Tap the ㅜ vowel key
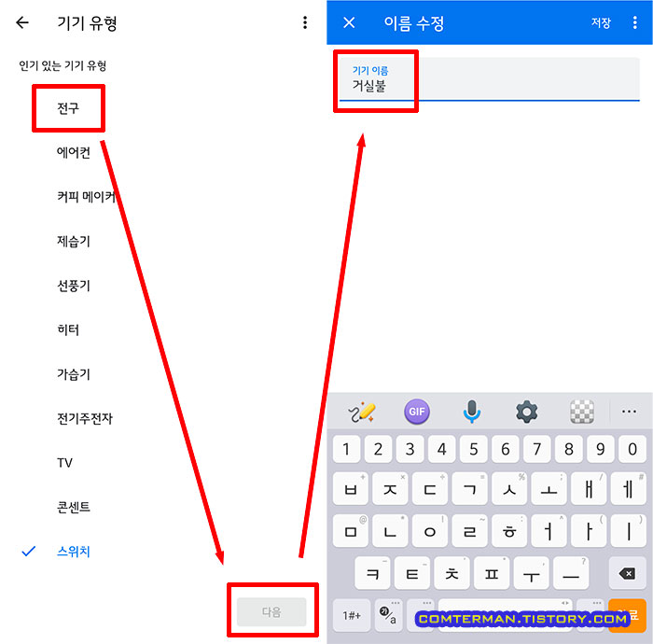Screen dimensions: 653x644 pyautogui.click(x=532, y=574)
